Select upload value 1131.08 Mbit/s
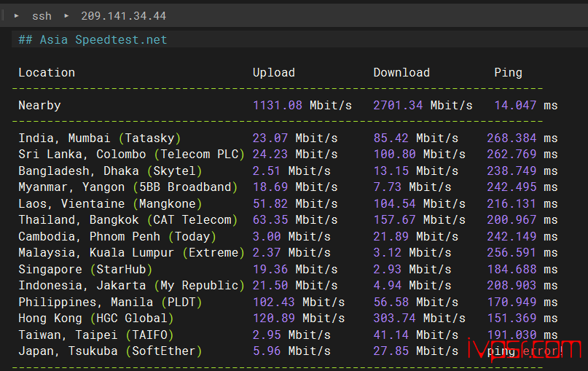 click(302, 106)
